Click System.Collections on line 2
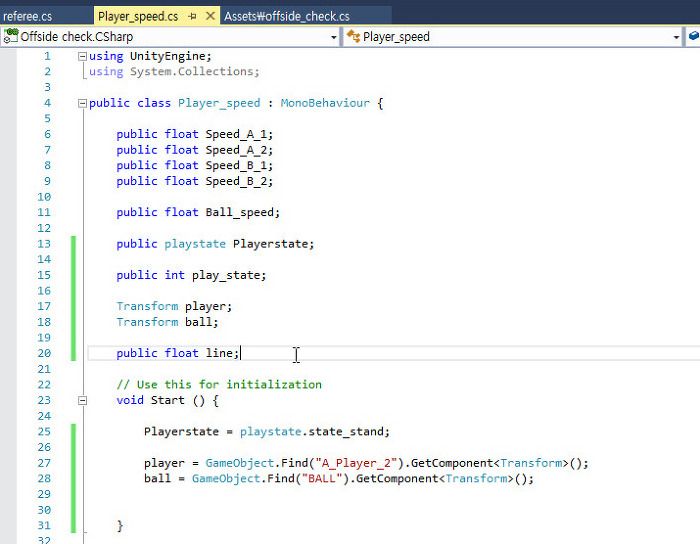Screen dimensions: 700x544 pyautogui.click(x=192, y=72)
